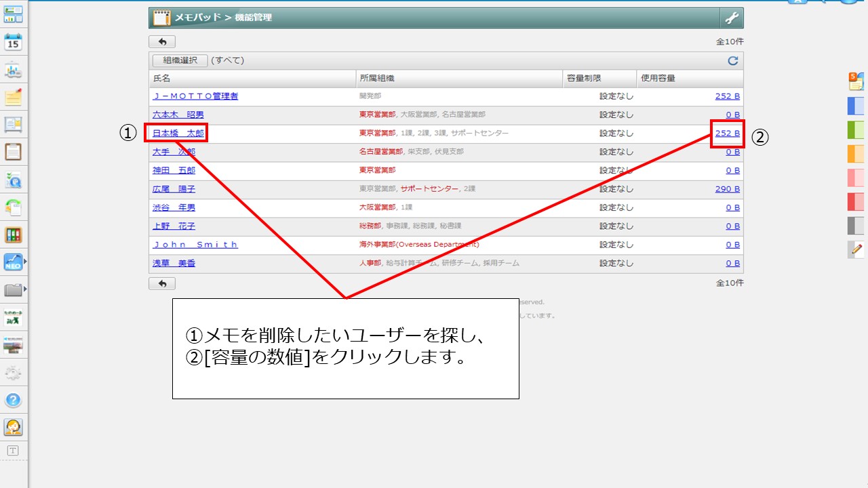The width and height of the screenshot is (868, 488).
Task: Open user link John Smith
Action: 195,245
